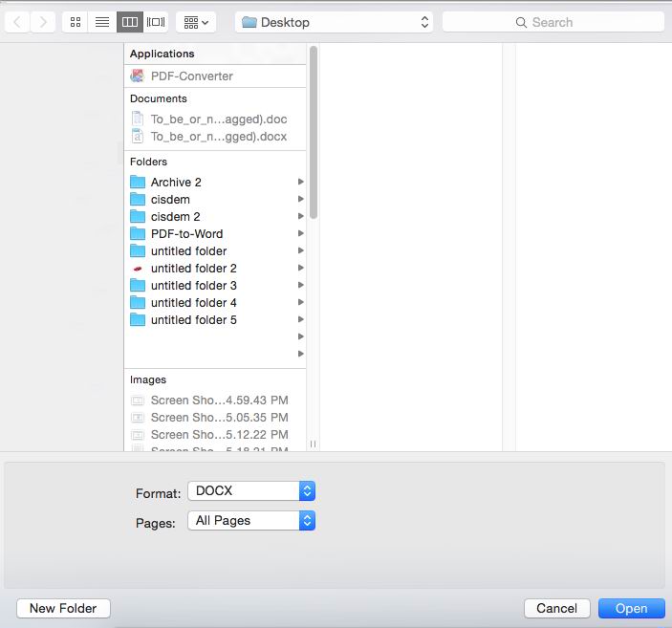Expand cisdem 2 using its arrow
Screen dimensions: 672x628
(x=301, y=216)
